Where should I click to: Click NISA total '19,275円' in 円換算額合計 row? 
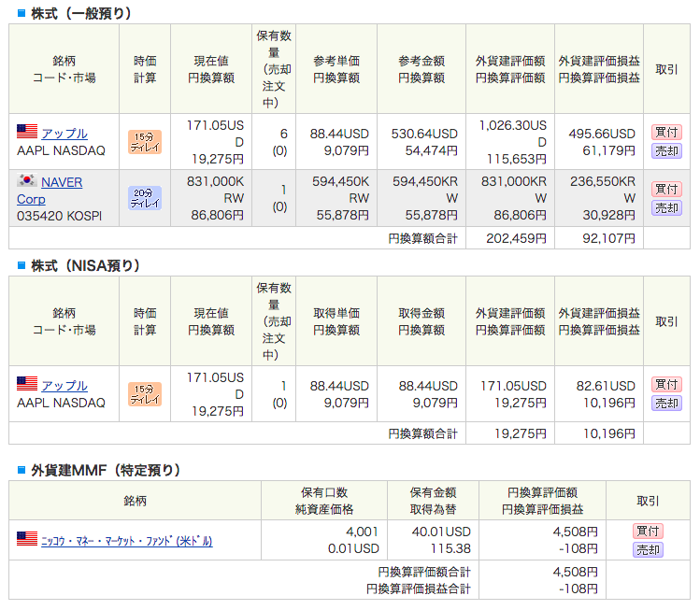pos(520,433)
